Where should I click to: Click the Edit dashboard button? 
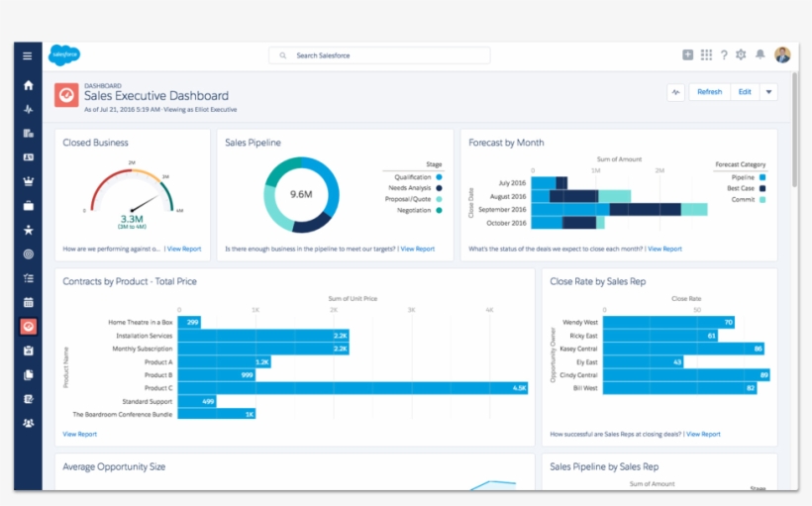745,92
